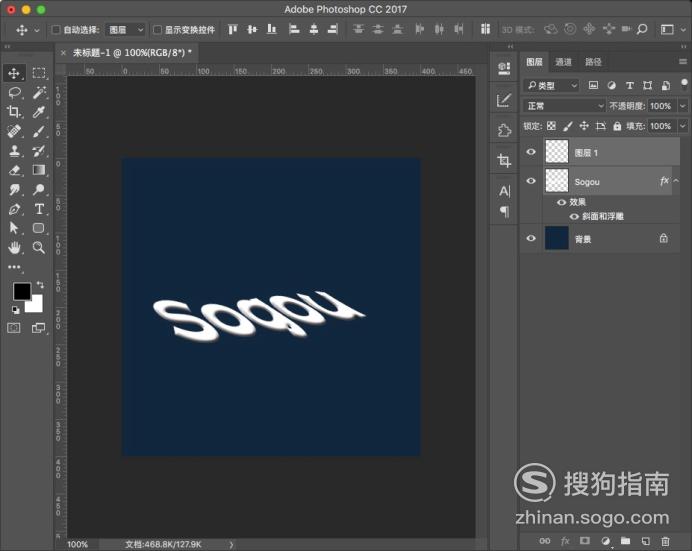Select the Brush tool
Image resolution: width=692 pixels, height=551 pixels.
[x=39, y=131]
